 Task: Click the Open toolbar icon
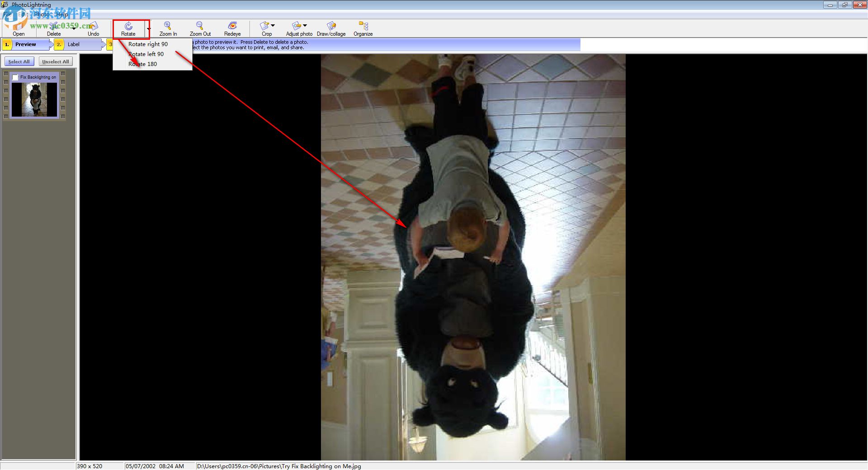tap(19, 28)
